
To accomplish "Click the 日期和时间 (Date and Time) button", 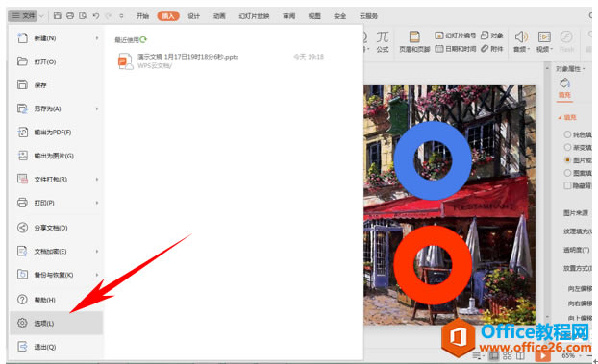I will [456, 49].
